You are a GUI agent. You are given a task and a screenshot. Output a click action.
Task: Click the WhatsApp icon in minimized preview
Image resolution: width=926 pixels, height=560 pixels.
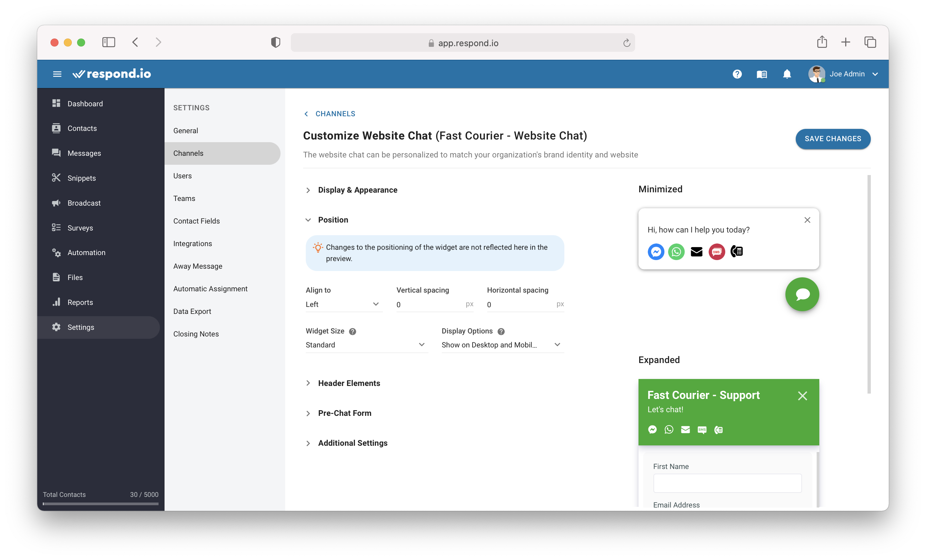coord(676,251)
